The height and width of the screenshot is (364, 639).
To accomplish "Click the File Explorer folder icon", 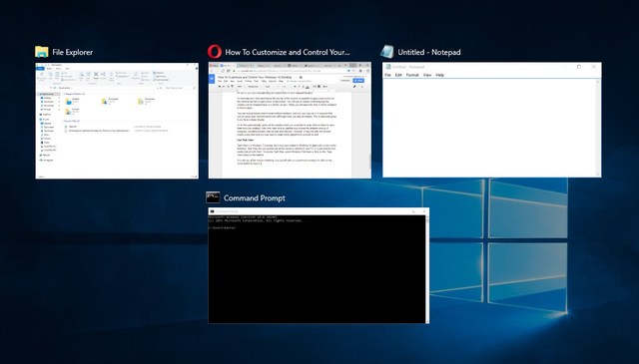I will (x=42, y=52).
